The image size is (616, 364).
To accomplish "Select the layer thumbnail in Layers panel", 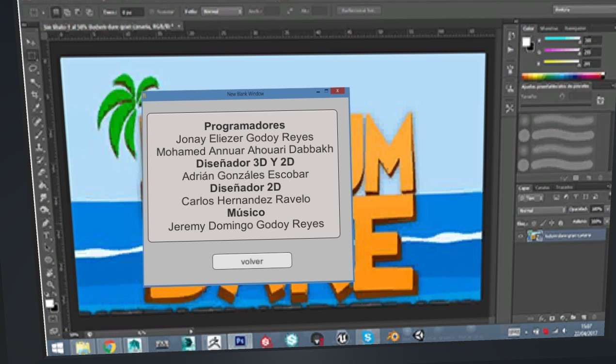I will coord(535,237).
